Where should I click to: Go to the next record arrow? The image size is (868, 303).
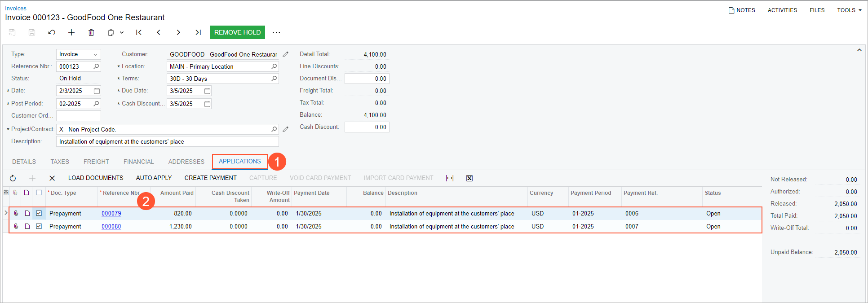[x=178, y=32]
